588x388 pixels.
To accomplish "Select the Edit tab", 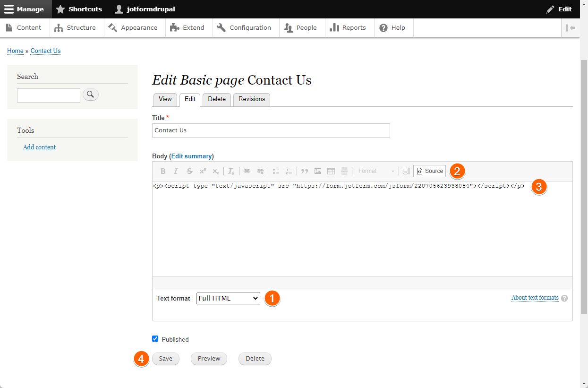I will [x=190, y=99].
